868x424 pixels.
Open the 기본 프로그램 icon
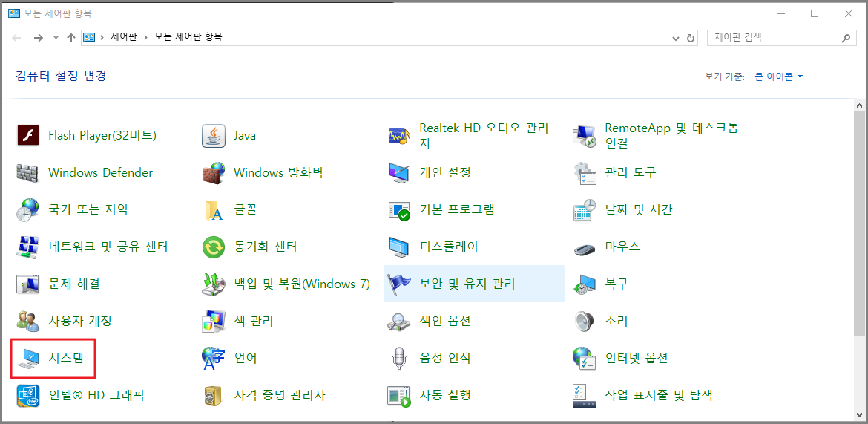point(398,209)
